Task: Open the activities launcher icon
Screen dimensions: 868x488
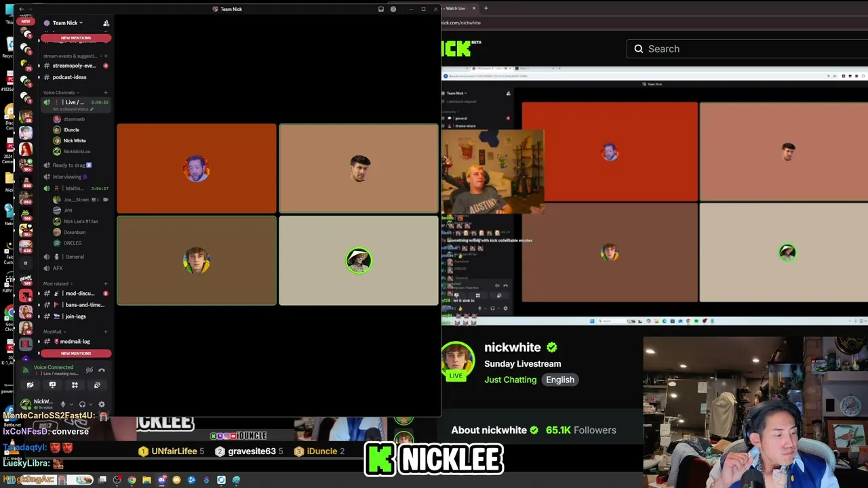Action: click(x=75, y=385)
